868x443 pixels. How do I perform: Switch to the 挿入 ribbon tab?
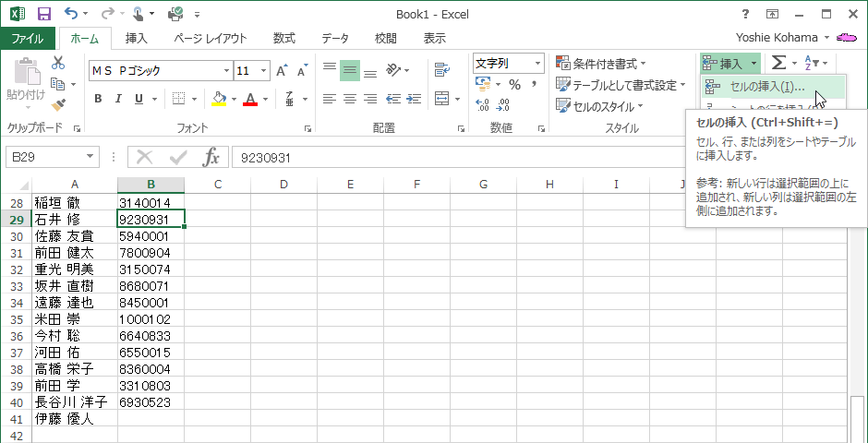[x=136, y=38]
